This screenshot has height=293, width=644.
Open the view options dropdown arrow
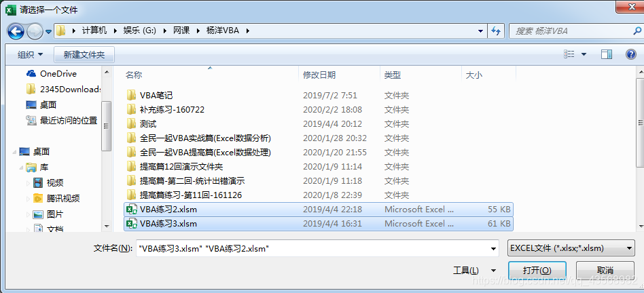(584, 54)
